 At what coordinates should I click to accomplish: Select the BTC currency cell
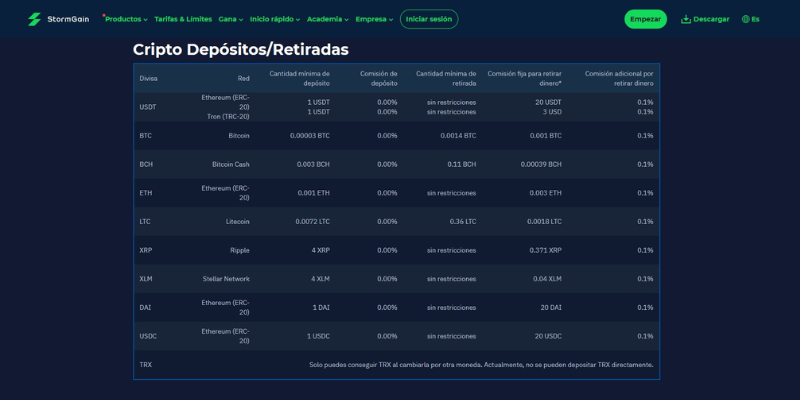(145, 136)
